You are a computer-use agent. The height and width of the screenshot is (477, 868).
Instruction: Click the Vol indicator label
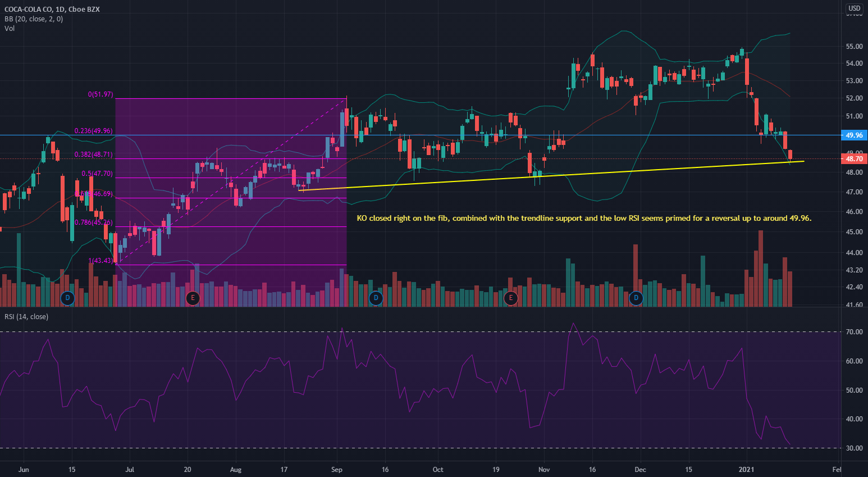[10, 29]
